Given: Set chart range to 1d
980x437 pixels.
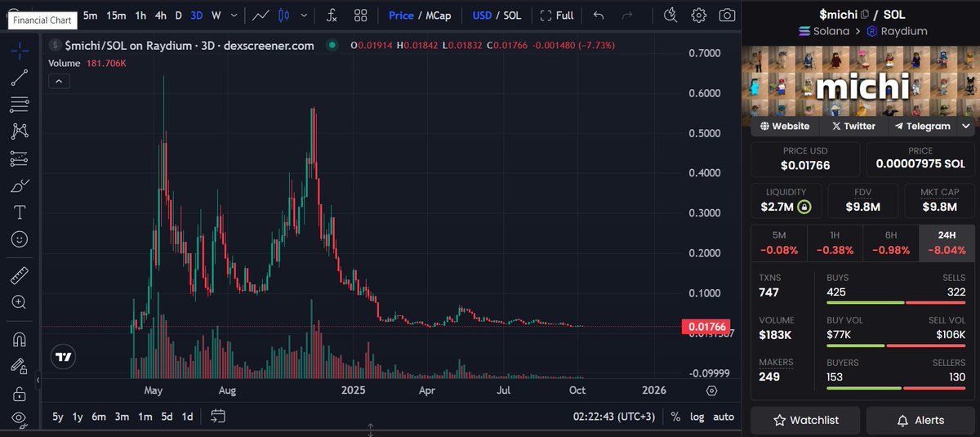Looking at the screenshot, I should [x=187, y=417].
